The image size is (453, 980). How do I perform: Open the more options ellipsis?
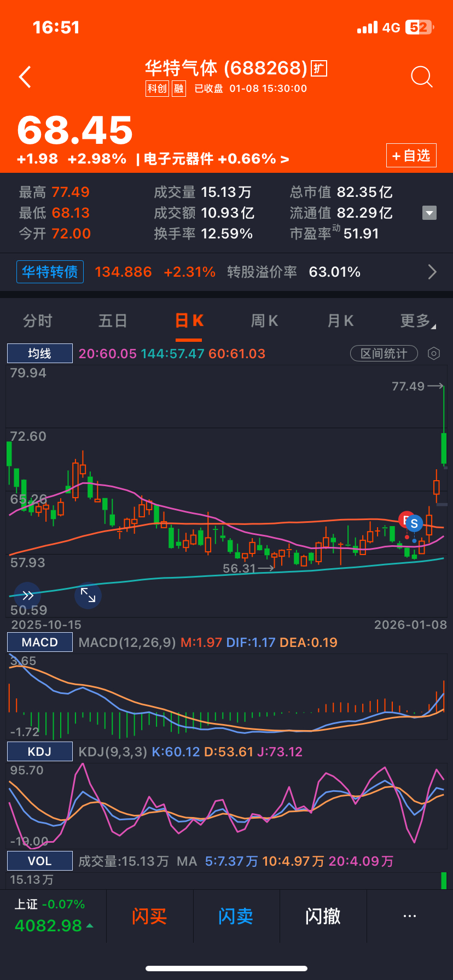coord(410,916)
